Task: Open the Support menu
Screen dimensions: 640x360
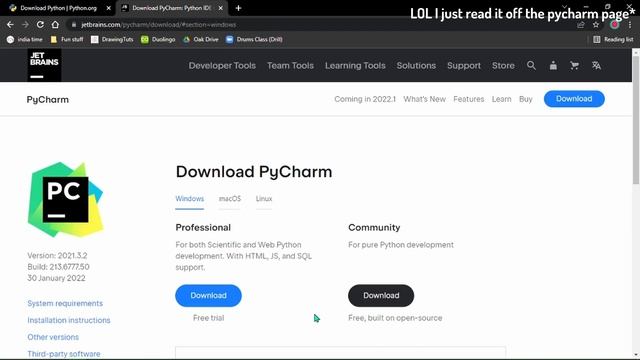Action: 464,65
